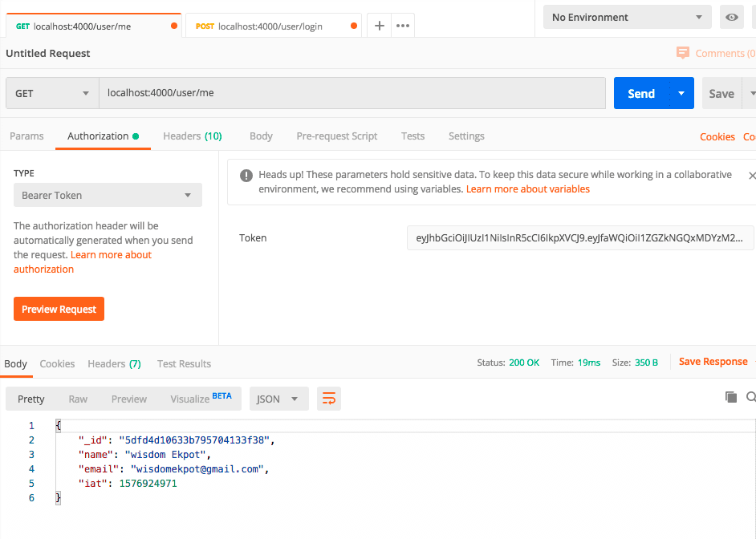Open the Bearer Token type dropdown
Screen dimensions: 756x539
pyautogui.click(x=108, y=195)
